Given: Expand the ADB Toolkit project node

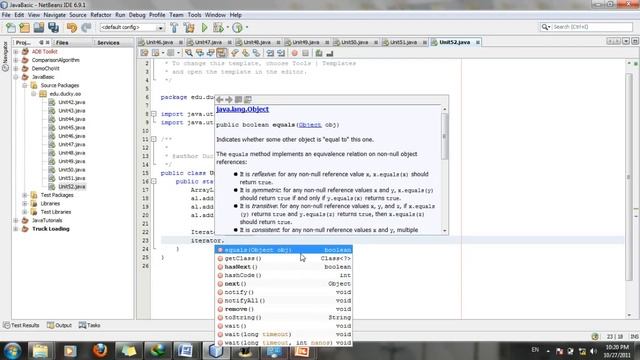Looking at the screenshot, I should click(16, 52).
